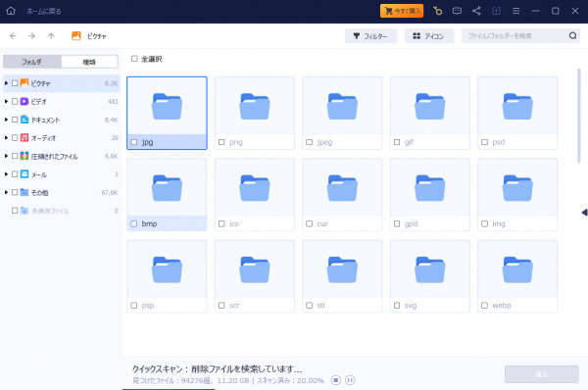Click the search magnifier icon
Image resolution: width=588 pixels, height=390 pixels.
click(572, 35)
